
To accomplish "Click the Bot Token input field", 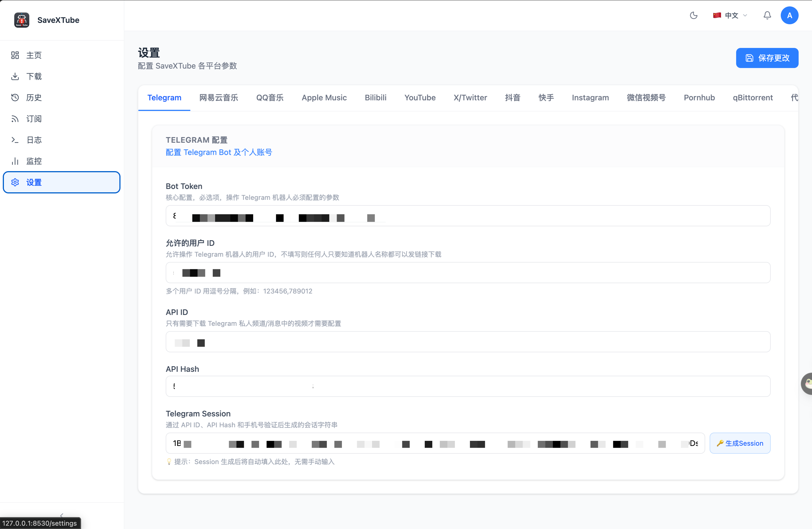I will (468, 216).
